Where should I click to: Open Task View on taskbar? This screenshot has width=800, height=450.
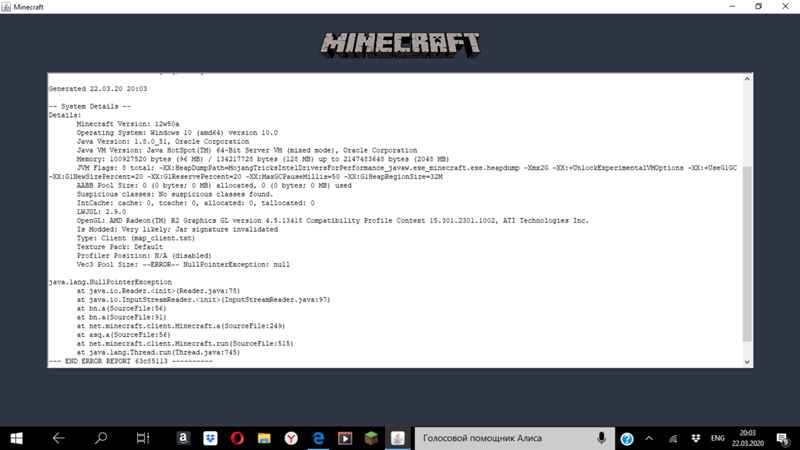pyautogui.click(x=143, y=438)
